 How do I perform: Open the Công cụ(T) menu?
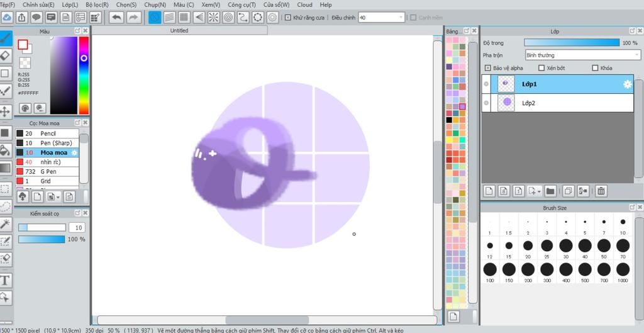tap(241, 4)
